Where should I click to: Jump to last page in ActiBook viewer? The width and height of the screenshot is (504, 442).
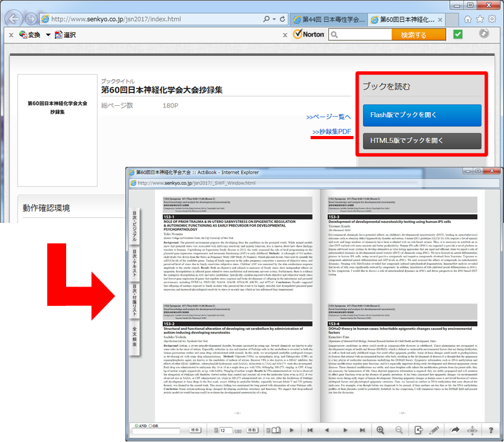tap(362, 430)
